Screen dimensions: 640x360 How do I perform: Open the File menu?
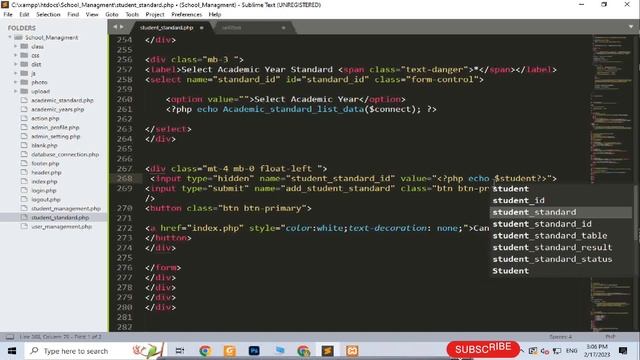pyautogui.click(x=8, y=14)
